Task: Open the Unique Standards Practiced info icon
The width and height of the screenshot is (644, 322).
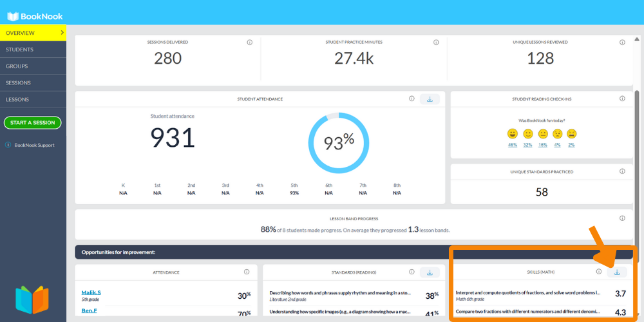Action: (622, 171)
